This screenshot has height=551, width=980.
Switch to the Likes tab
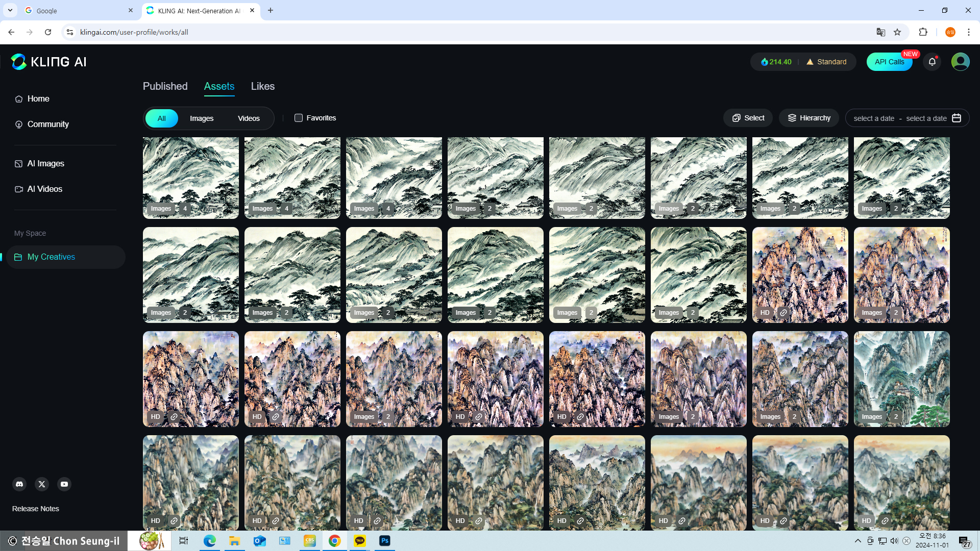[262, 86]
